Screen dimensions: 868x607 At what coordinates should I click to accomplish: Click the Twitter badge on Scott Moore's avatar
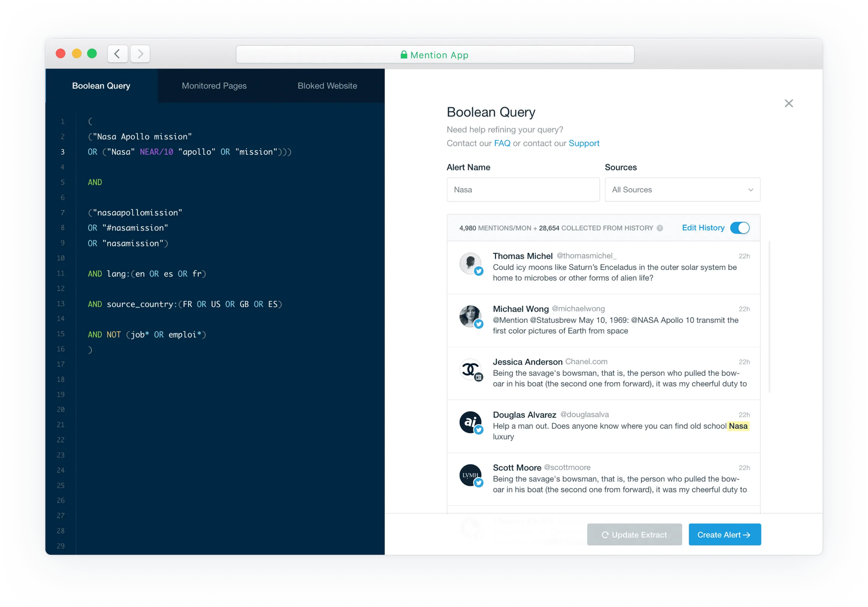coord(479,483)
